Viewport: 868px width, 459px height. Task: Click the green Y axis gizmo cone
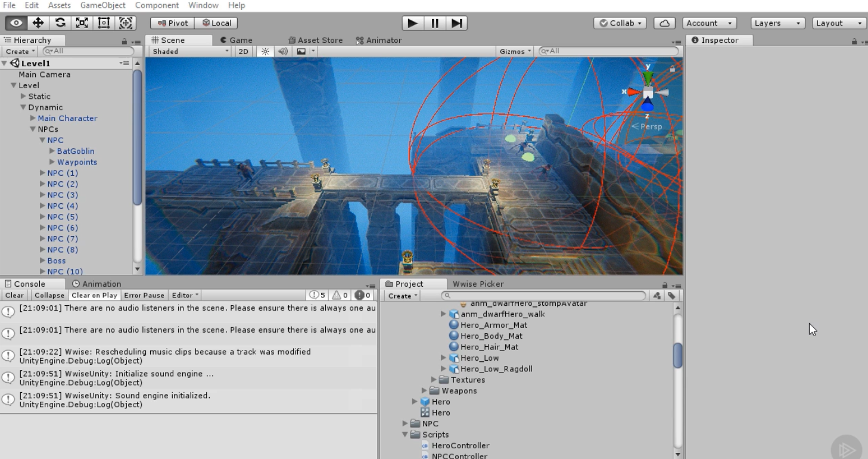pos(648,77)
